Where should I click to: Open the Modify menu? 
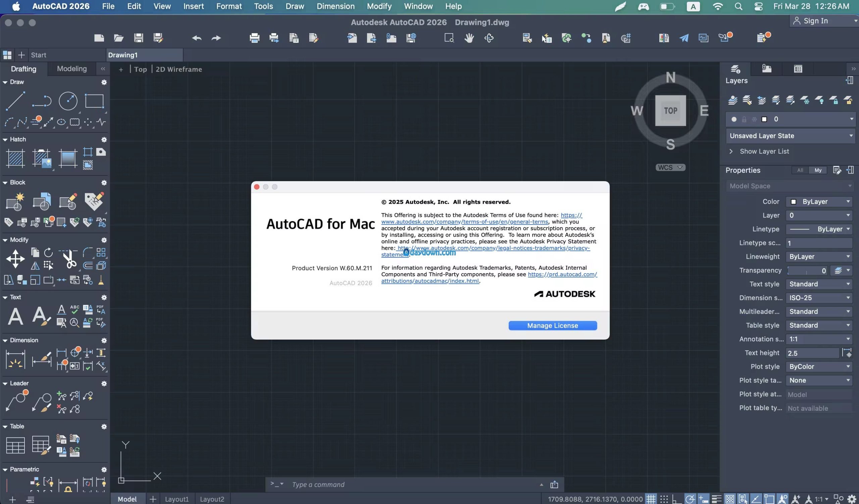click(x=379, y=6)
